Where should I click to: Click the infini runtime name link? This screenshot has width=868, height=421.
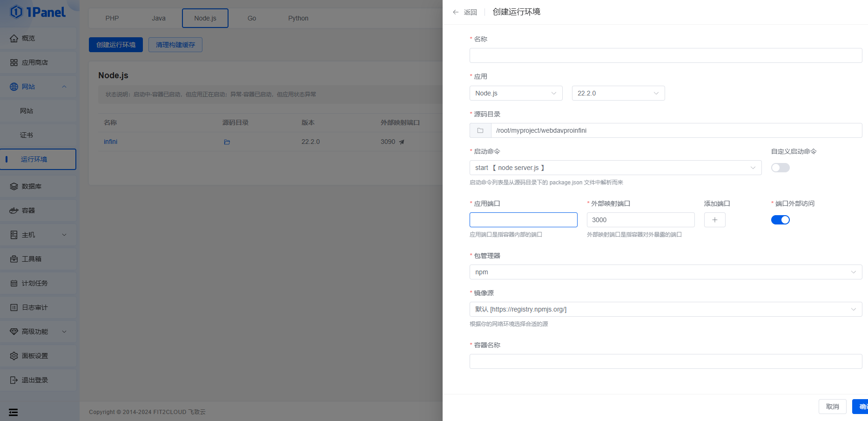pos(110,142)
